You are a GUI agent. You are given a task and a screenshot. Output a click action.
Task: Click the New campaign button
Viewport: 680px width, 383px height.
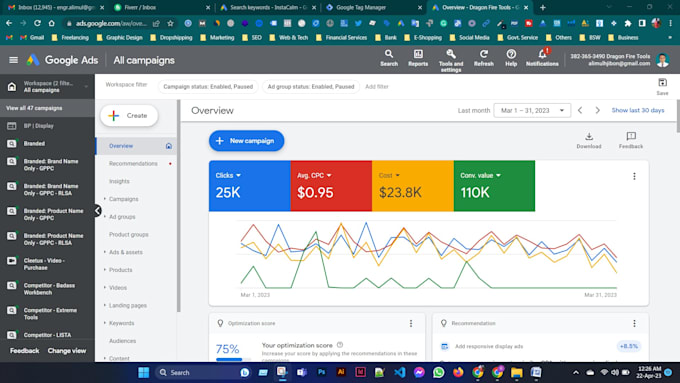(246, 141)
